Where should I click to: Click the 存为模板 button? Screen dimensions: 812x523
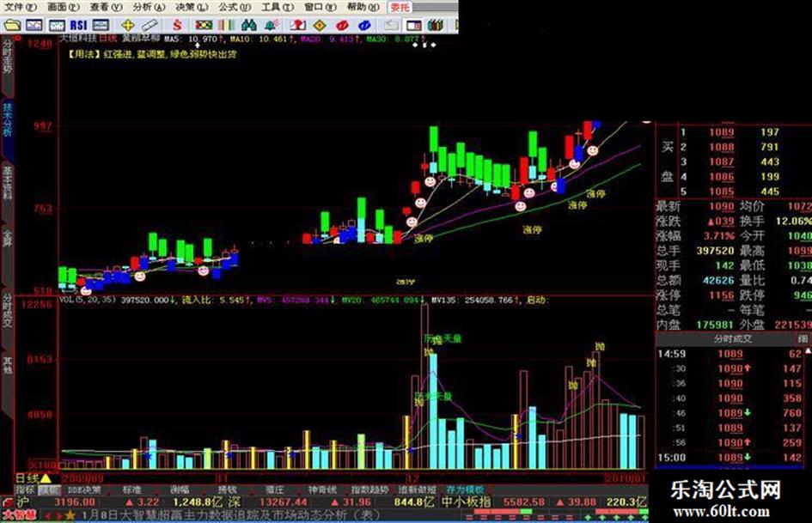pyautogui.click(x=465, y=490)
